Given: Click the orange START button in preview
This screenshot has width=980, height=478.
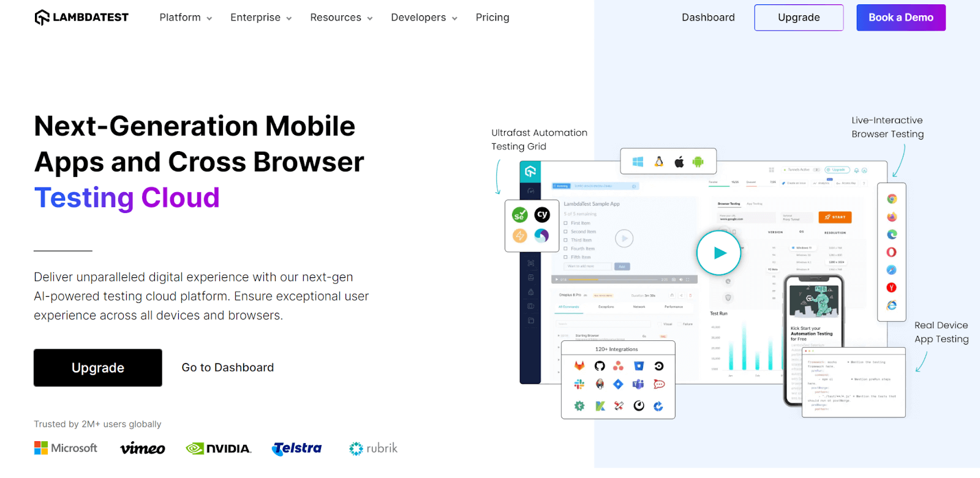Looking at the screenshot, I should coord(835,217).
